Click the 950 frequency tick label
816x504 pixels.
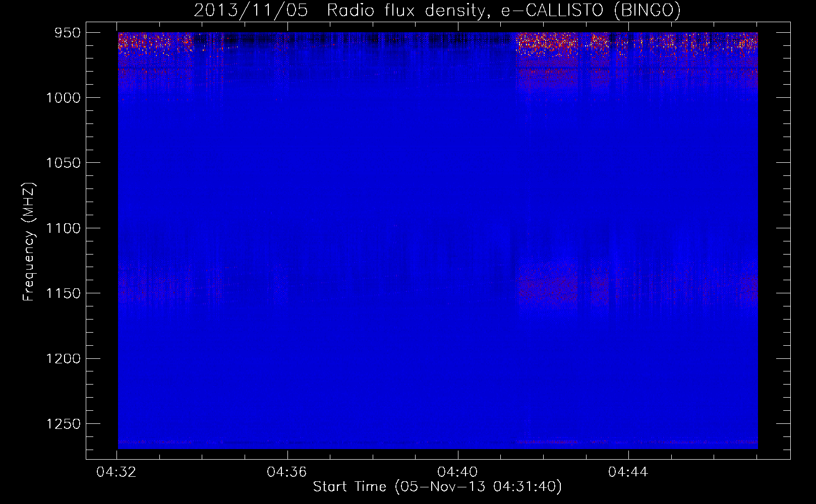click(68, 33)
